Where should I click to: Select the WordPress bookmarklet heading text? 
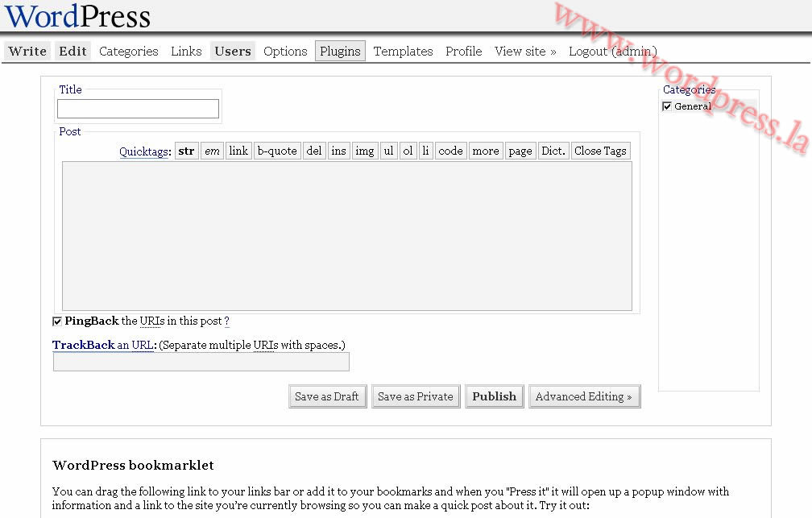tap(133, 465)
